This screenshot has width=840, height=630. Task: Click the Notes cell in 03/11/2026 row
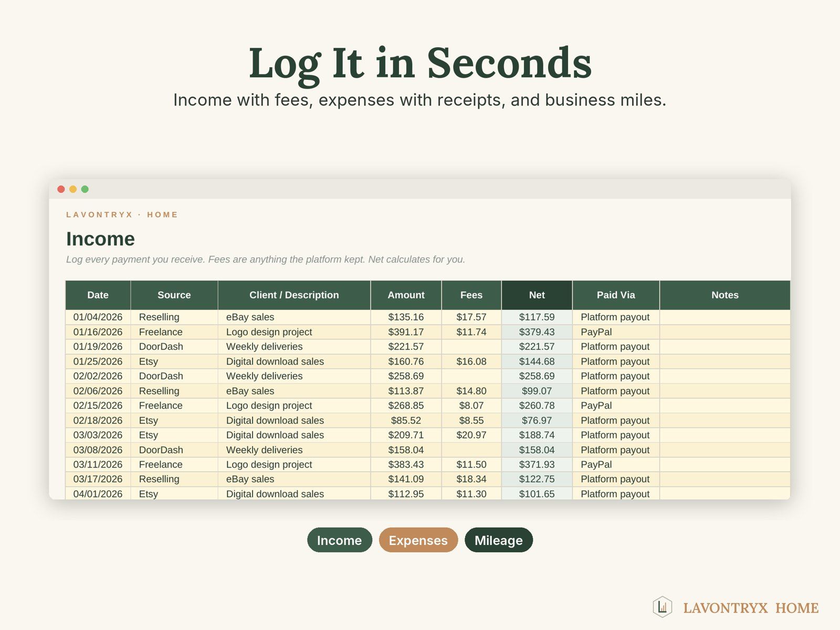pos(725,465)
